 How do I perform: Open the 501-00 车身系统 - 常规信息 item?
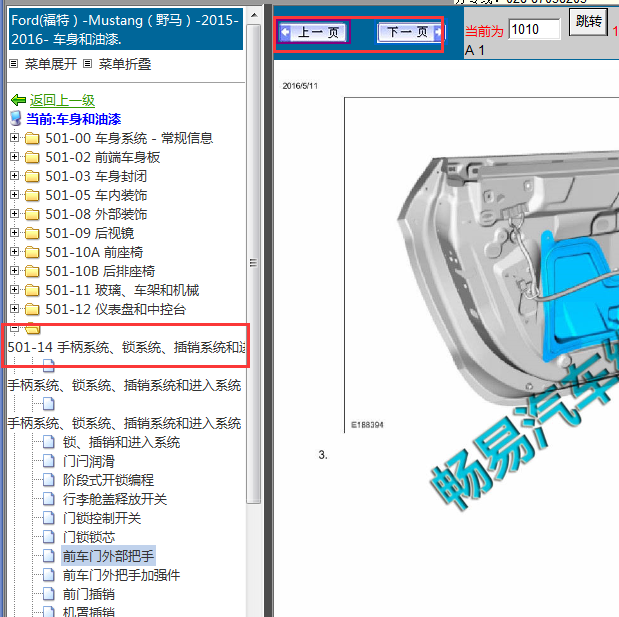pos(129,138)
